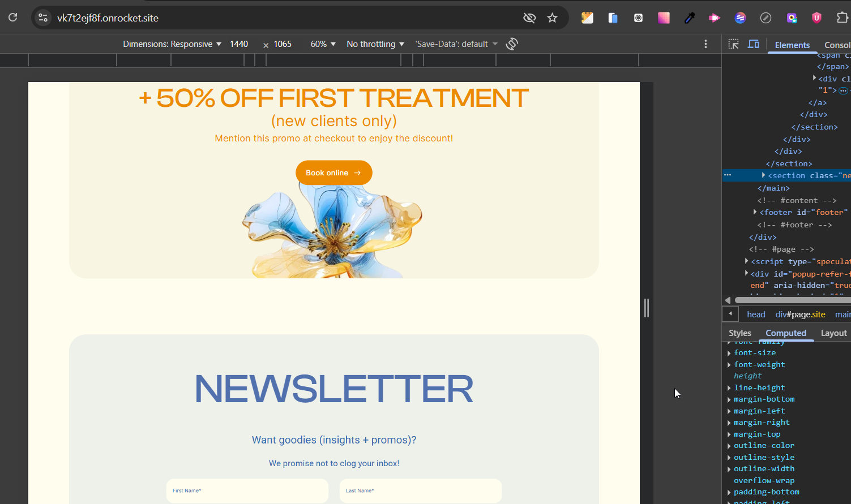This screenshot has height=504, width=851.
Task: Expand the line-height computed property
Action: click(x=729, y=388)
